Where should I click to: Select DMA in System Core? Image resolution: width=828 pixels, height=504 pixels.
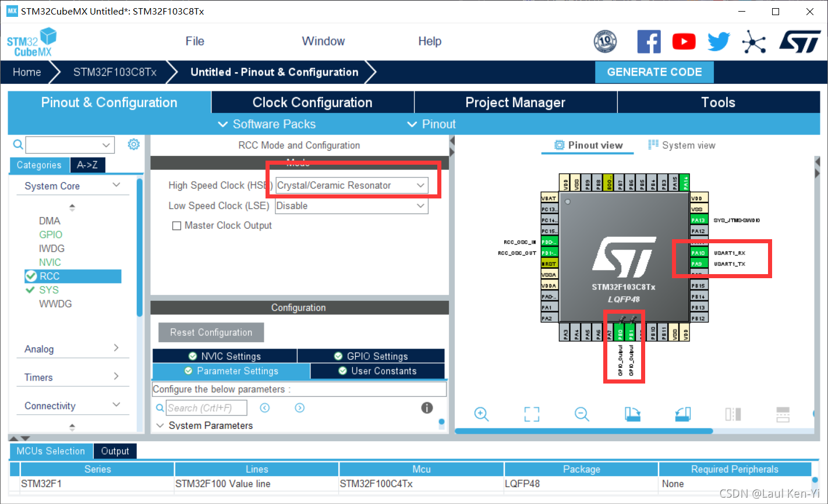(x=49, y=221)
